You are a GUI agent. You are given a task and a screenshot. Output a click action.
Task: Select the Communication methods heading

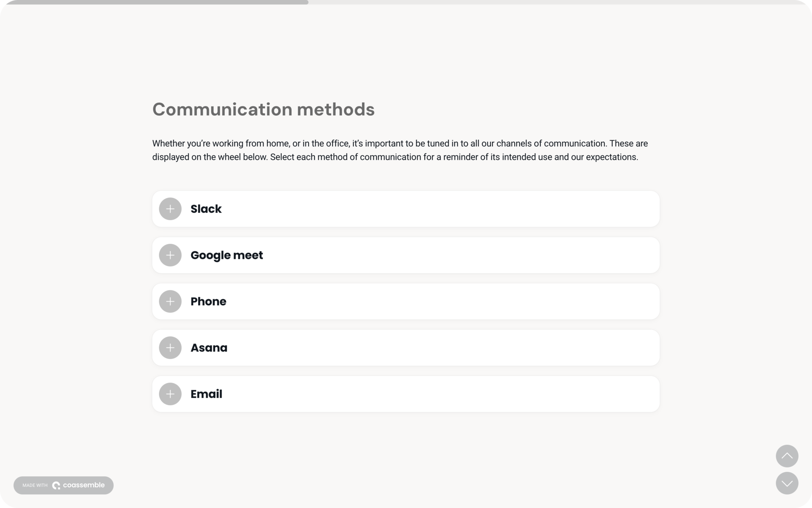pos(263,109)
